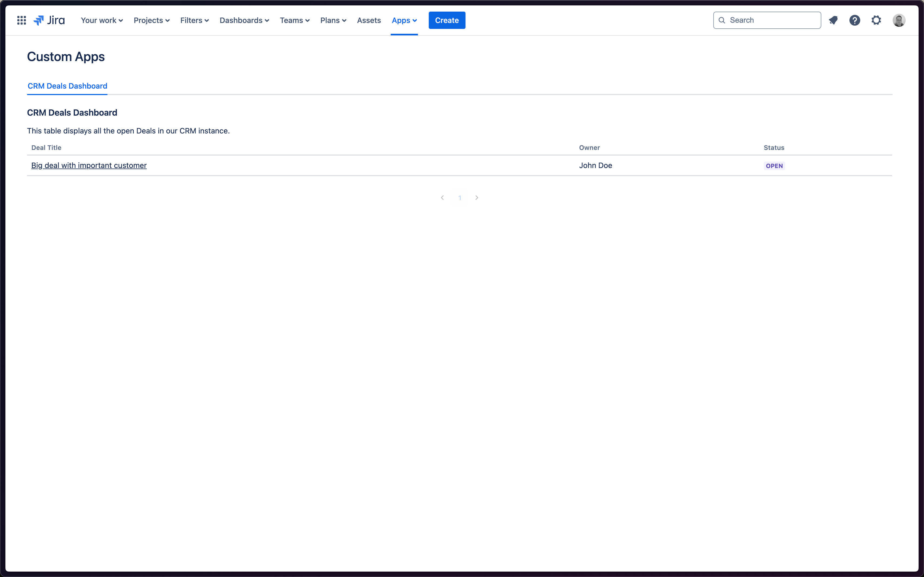Select the CRM Deals Dashboard tab
Viewport: 924px width, 577px height.
click(67, 86)
